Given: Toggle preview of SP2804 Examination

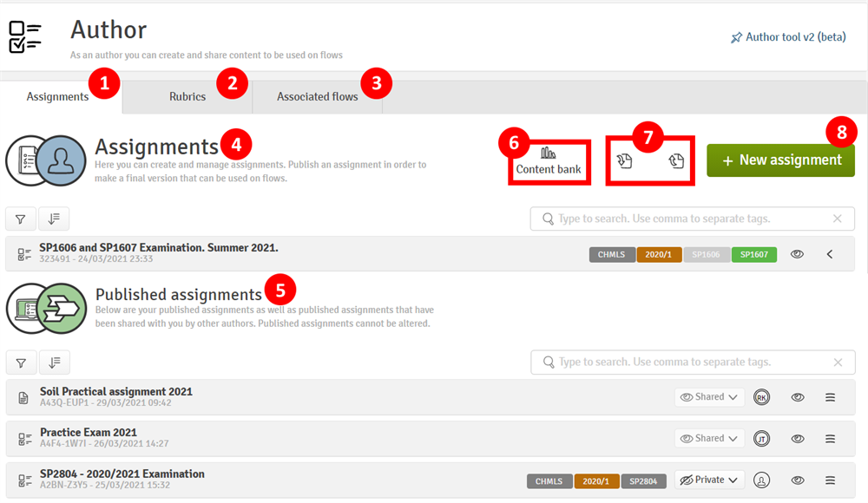Looking at the screenshot, I should coord(797,480).
